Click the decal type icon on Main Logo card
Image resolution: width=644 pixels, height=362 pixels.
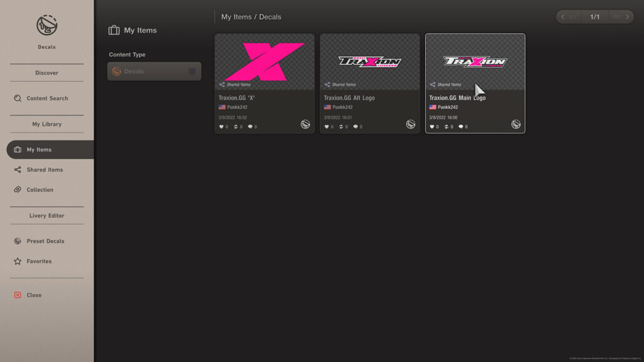[x=516, y=124]
